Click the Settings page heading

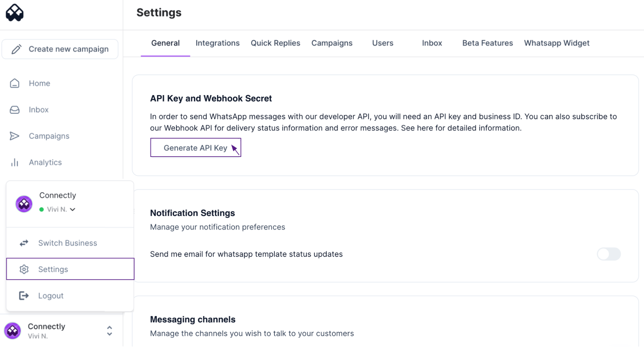tap(159, 13)
